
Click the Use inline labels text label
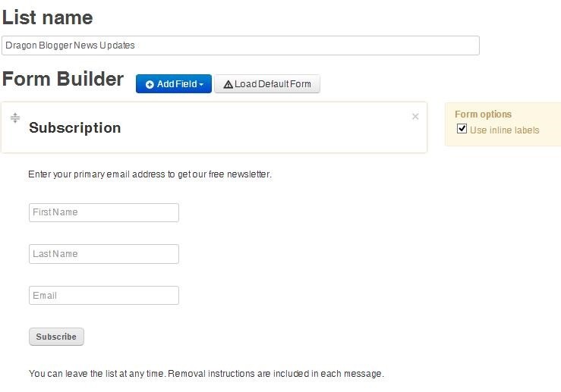click(504, 130)
